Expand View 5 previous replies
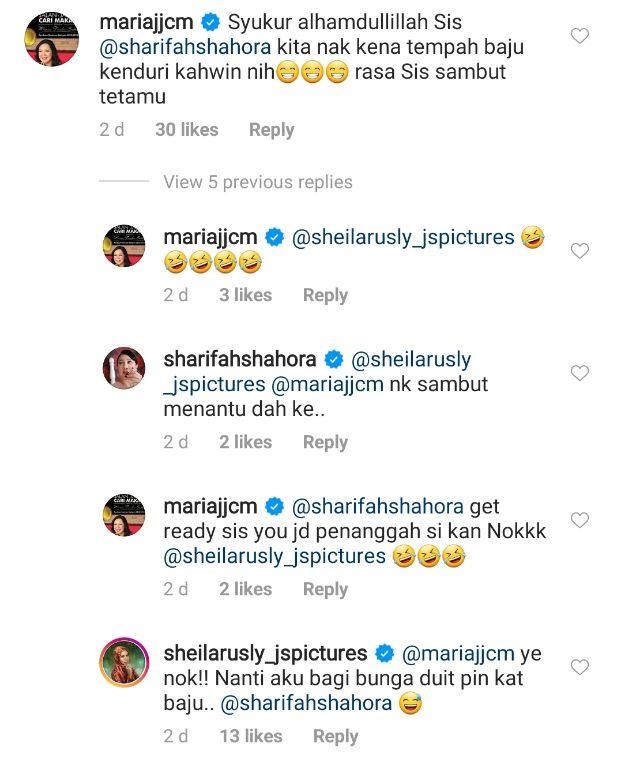 click(258, 182)
